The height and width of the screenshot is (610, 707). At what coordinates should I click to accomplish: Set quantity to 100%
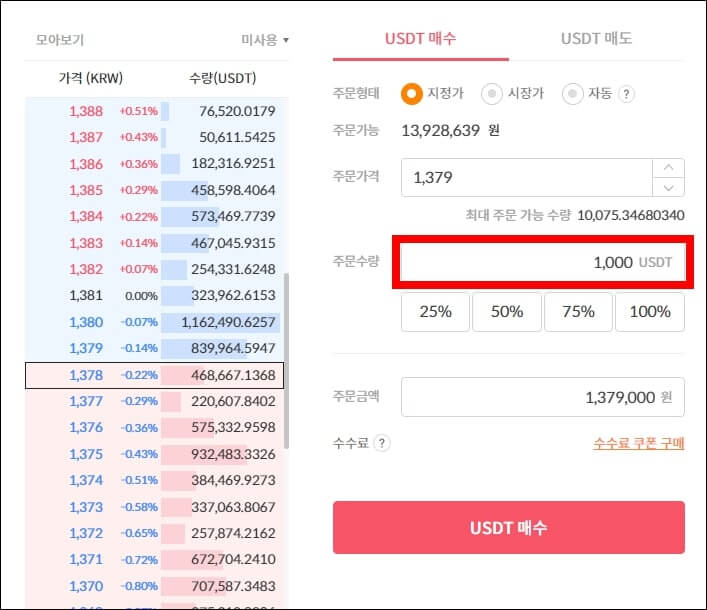tap(650, 312)
